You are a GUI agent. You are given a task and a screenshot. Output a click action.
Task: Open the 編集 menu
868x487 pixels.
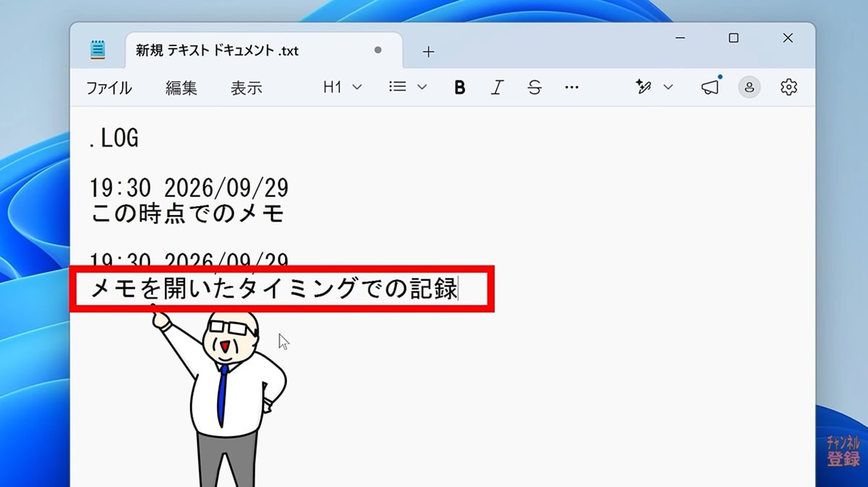[181, 88]
